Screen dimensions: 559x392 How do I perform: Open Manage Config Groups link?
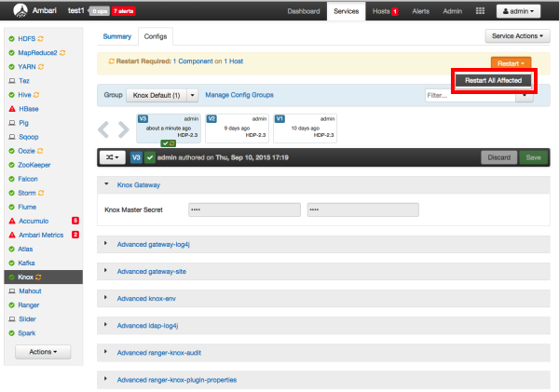(x=239, y=95)
